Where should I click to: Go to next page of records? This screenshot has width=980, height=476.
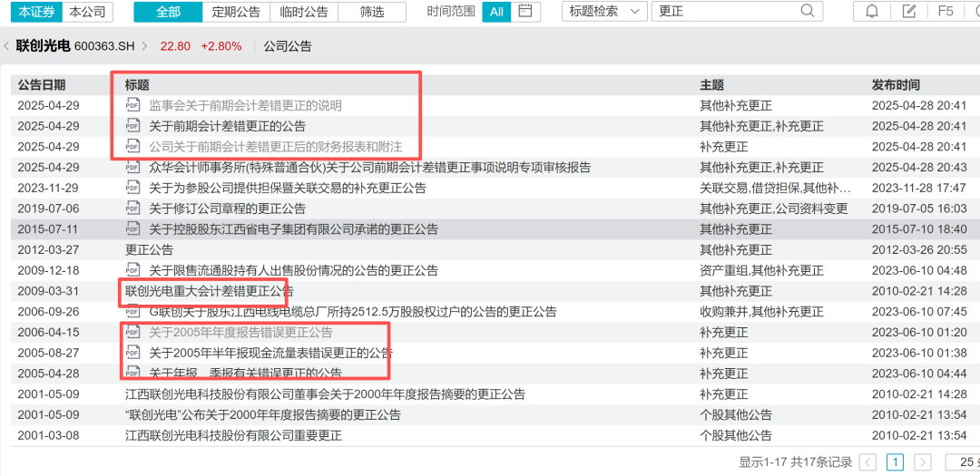923,462
